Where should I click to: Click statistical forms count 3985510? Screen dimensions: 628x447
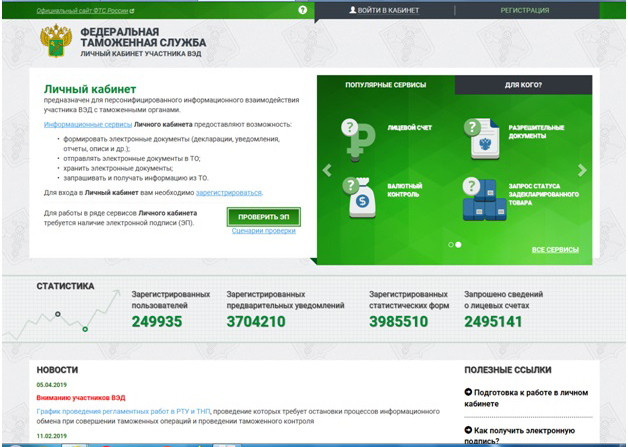(x=399, y=322)
